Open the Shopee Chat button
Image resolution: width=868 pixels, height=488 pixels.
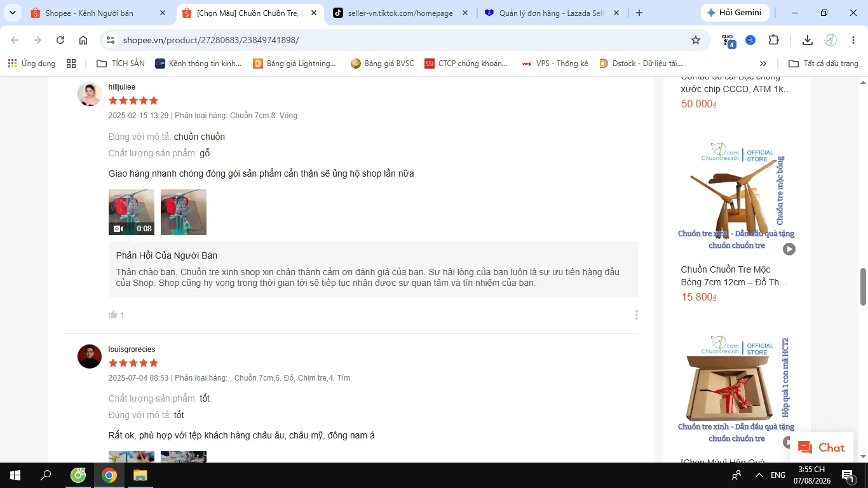point(822,447)
